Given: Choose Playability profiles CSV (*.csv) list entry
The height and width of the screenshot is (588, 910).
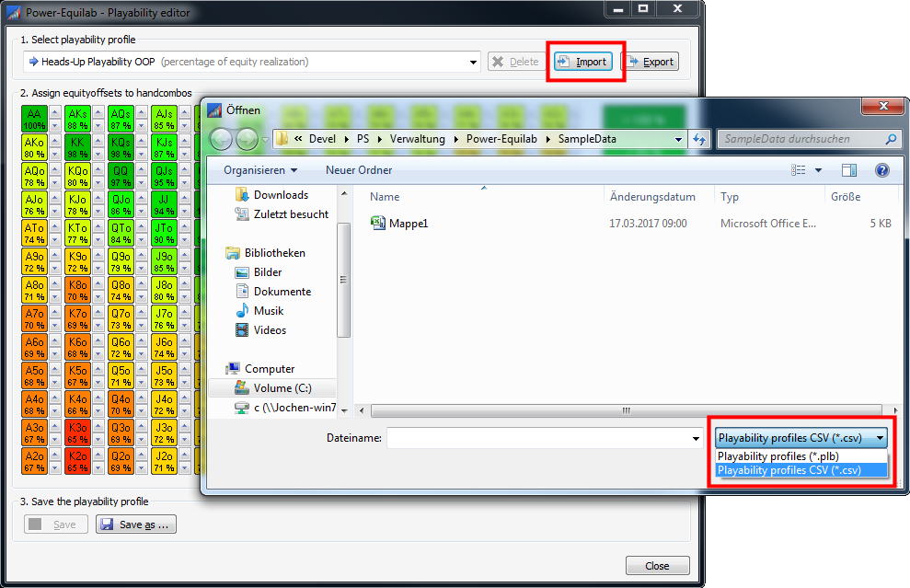Looking at the screenshot, I should tap(801, 470).
